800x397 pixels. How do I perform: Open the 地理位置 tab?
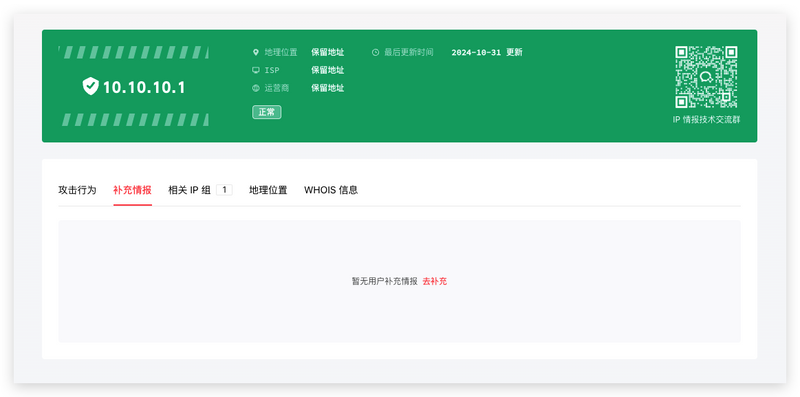click(x=268, y=190)
